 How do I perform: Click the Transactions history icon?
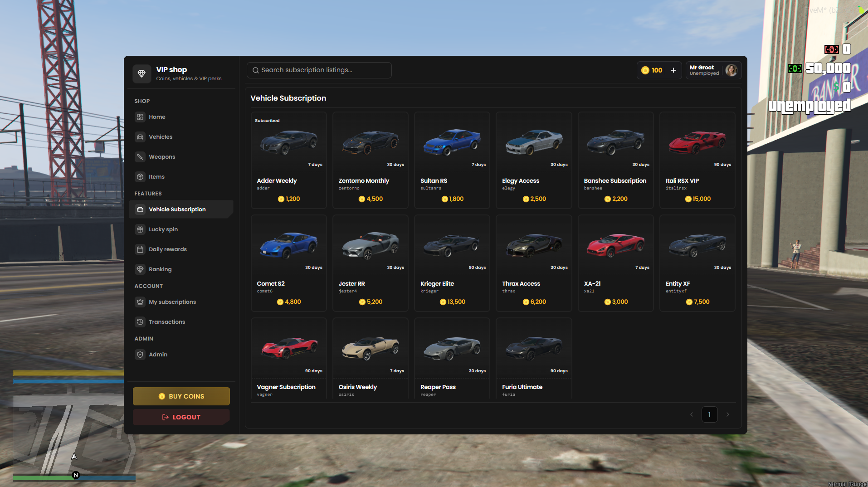coord(140,322)
